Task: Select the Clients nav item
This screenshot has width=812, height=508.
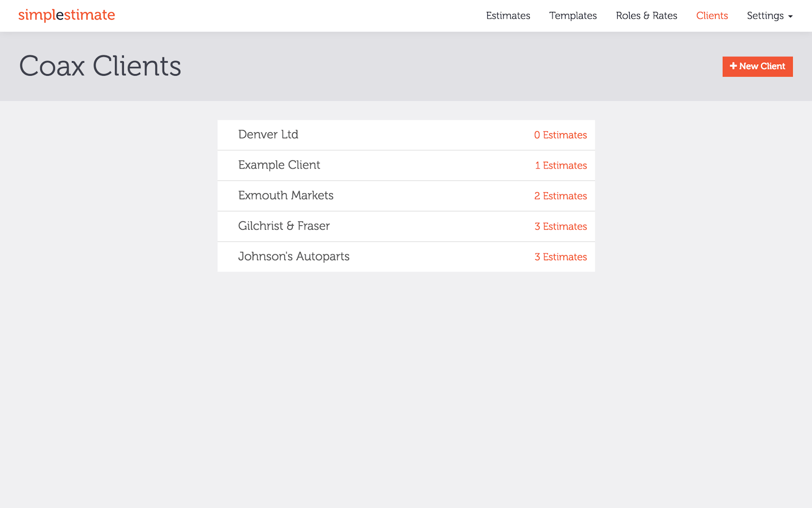Action: [712, 16]
